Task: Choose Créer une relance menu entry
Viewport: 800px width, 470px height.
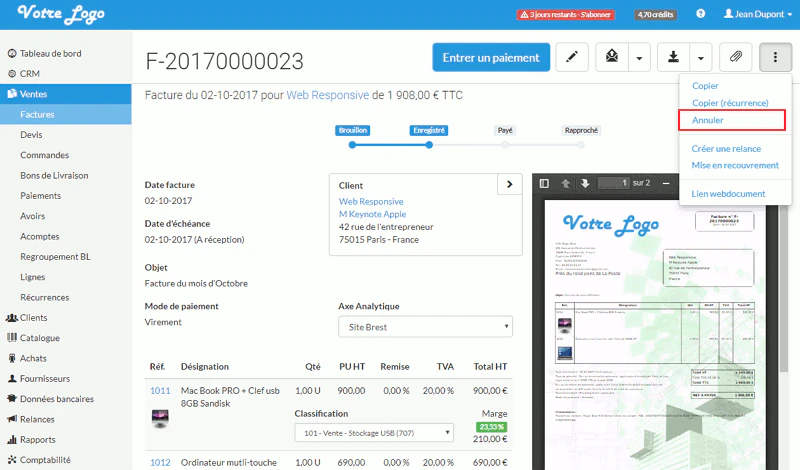Action: [726, 149]
